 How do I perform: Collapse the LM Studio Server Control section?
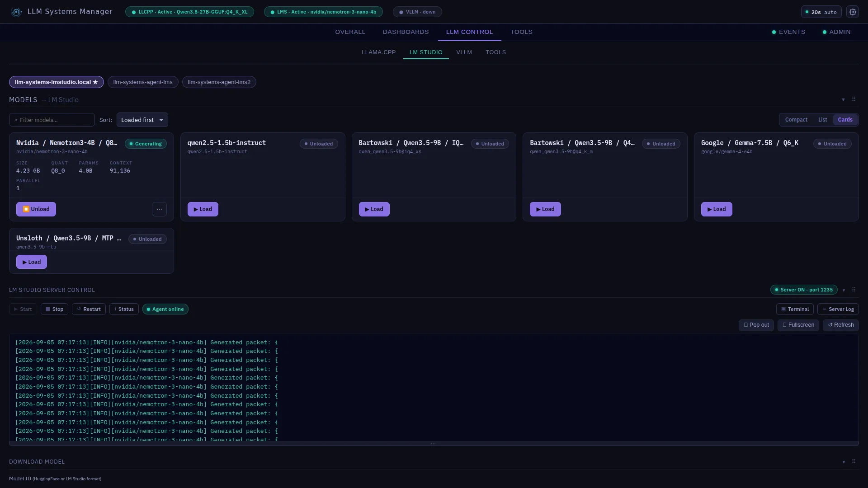[x=844, y=290]
